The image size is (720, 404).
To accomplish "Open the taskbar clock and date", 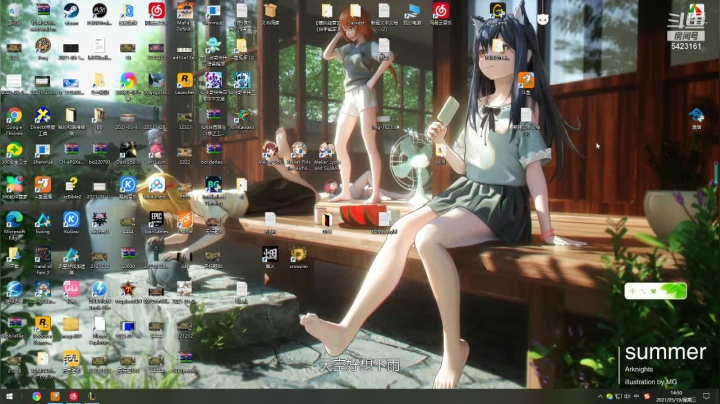I will pyautogui.click(x=676, y=396).
